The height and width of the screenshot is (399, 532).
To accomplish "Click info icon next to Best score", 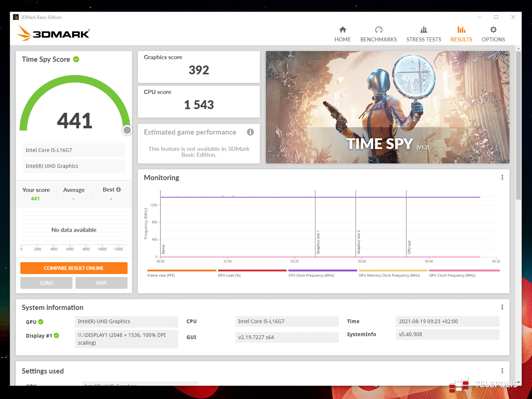I will [119, 190].
